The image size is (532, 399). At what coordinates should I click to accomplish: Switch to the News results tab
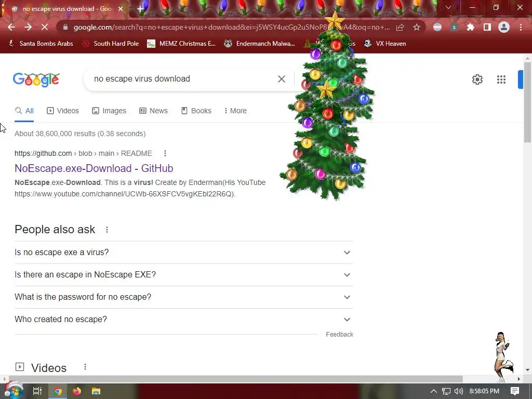click(153, 111)
